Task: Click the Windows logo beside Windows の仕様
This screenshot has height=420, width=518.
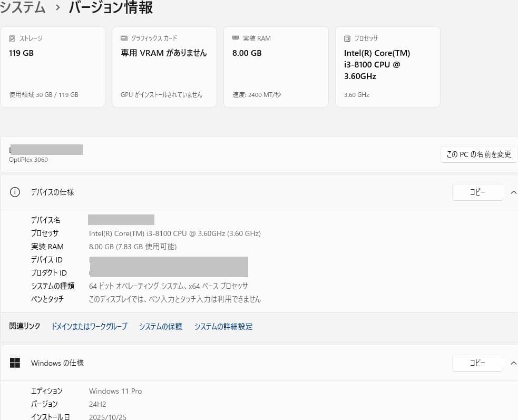Action: tap(15, 363)
